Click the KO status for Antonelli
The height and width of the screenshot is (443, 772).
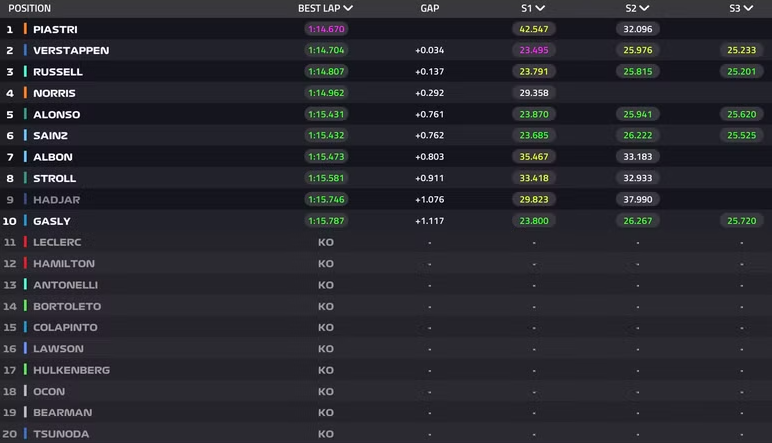tap(325, 285)
